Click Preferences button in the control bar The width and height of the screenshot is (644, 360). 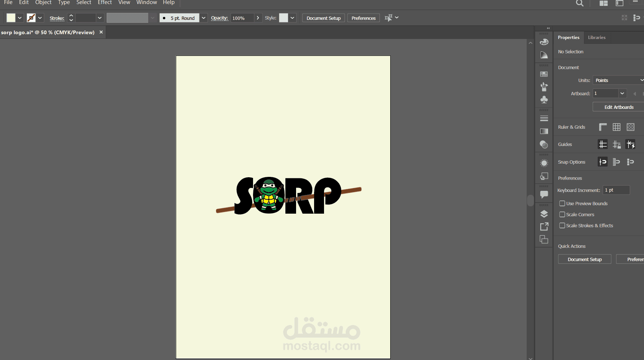pos(363,18)
